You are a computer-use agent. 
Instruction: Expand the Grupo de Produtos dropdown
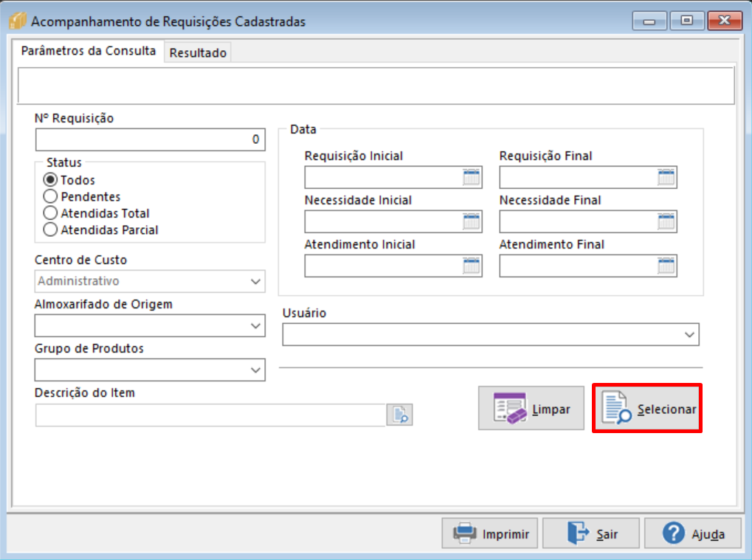(255, 370)
